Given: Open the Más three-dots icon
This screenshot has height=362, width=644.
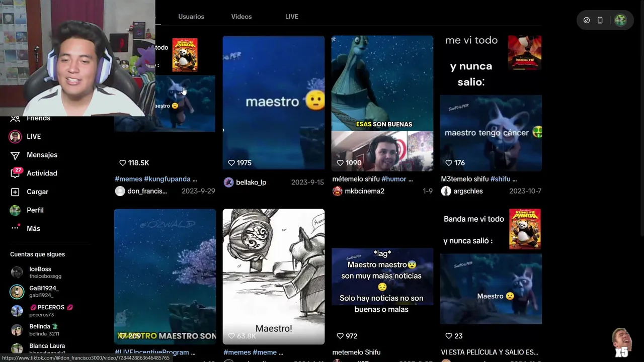Looking at the screenshot, I should (x=15, y=228).
